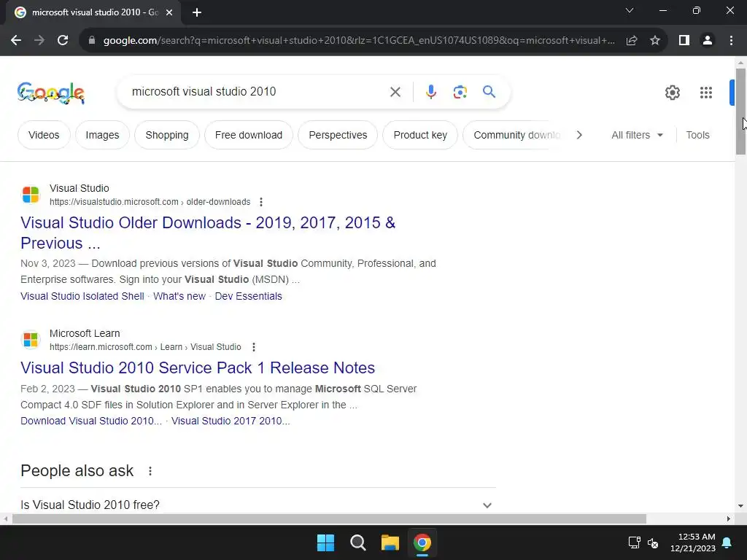
Task: Filter results by Videos
Action: click(x=44, y=135)
